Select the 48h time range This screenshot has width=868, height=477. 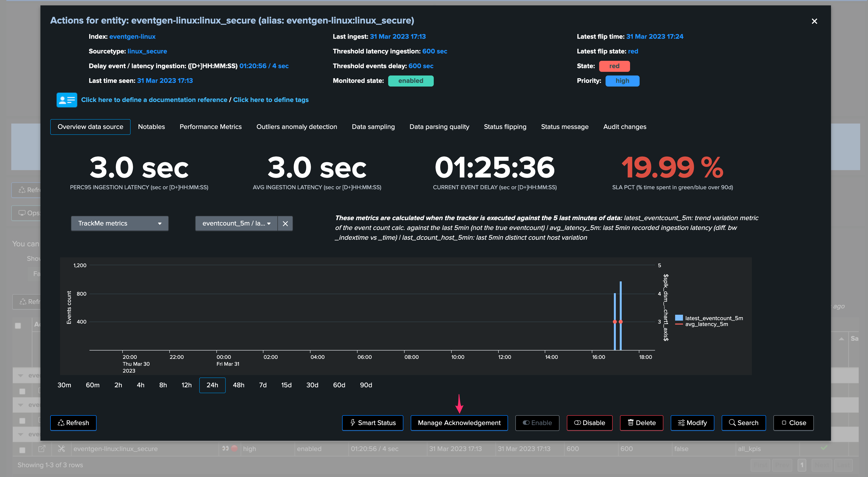238,385
